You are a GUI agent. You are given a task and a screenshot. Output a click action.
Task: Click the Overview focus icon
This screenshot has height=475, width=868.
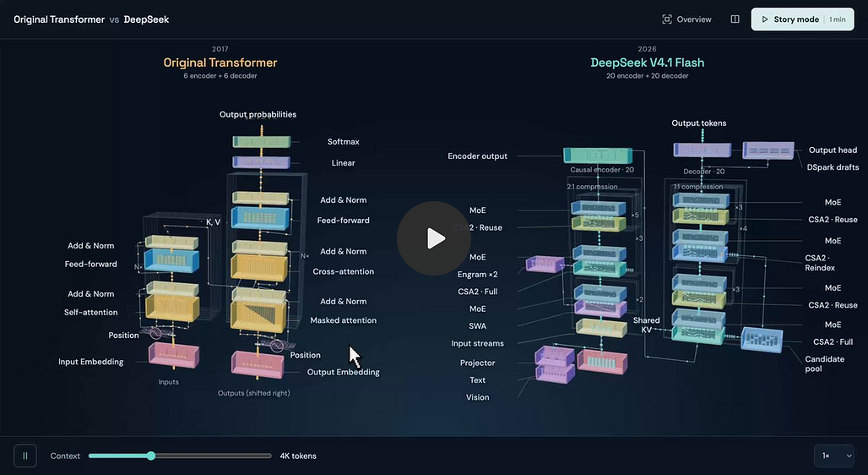666,19
